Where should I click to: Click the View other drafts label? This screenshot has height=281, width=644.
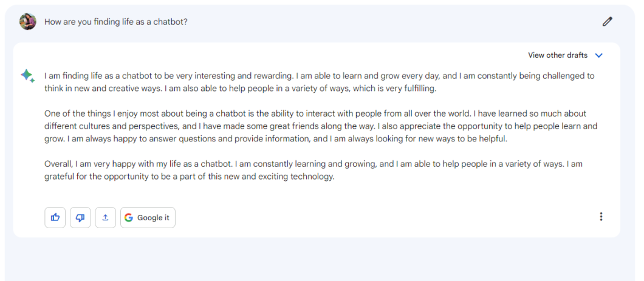[558, 55]
